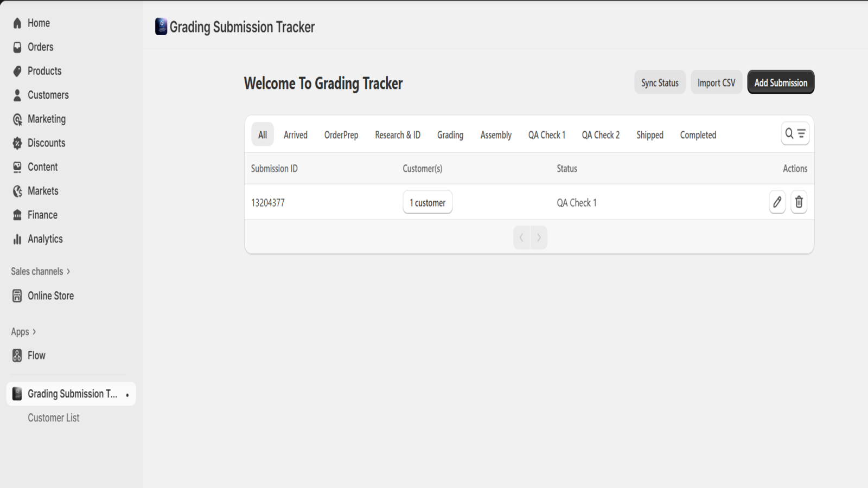Open the search icon in the submissions table
This screenshot has height=488, width=868.
pos(789,133)
